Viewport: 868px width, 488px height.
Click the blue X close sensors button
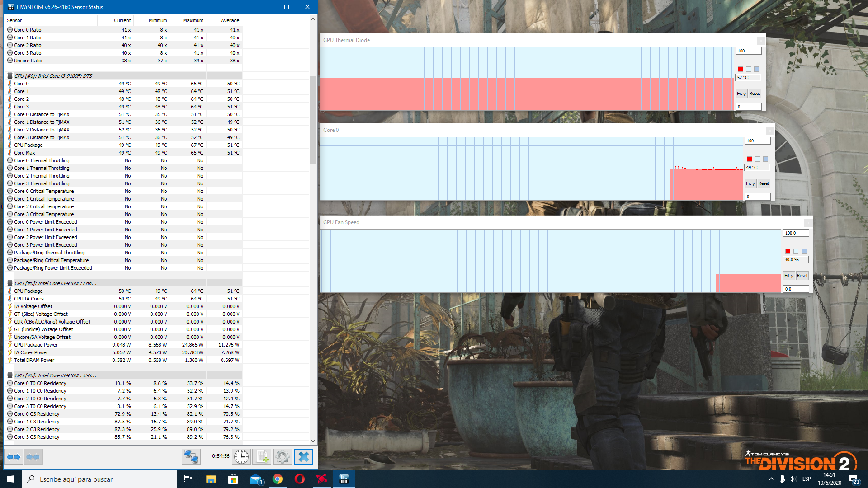tap(304, 457)
